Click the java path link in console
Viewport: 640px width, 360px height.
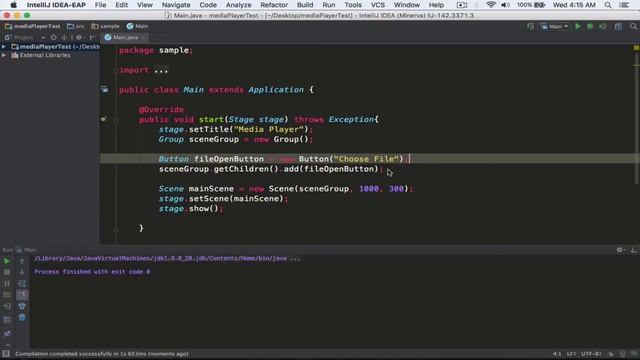[x=160, y=258]
